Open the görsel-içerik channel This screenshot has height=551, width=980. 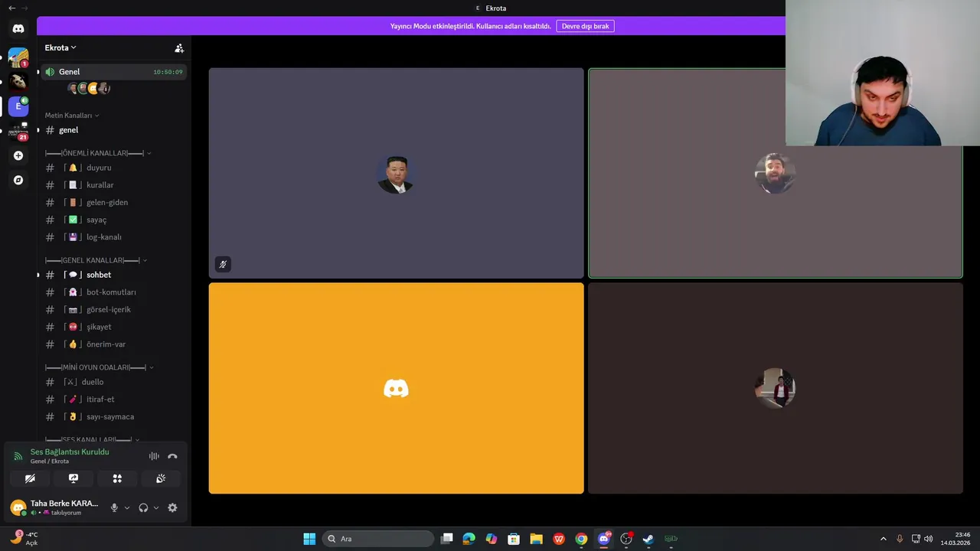coord(113,310)
